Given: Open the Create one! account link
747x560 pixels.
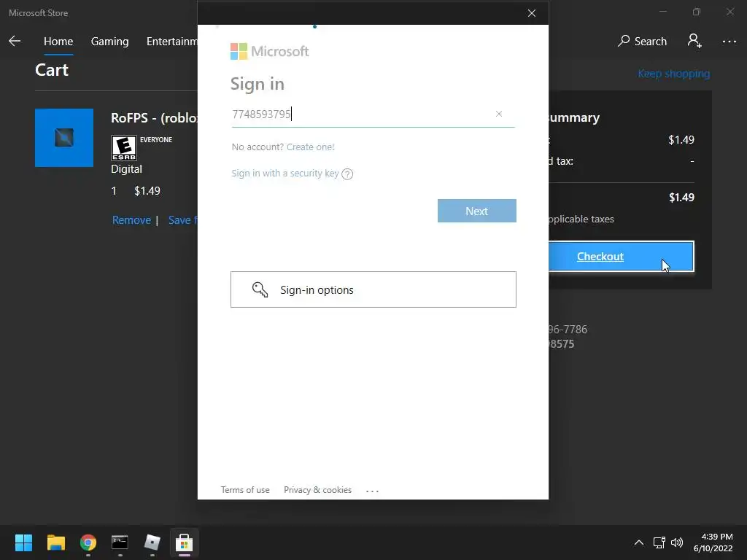Looking at the screenshot, I should 311,147.
